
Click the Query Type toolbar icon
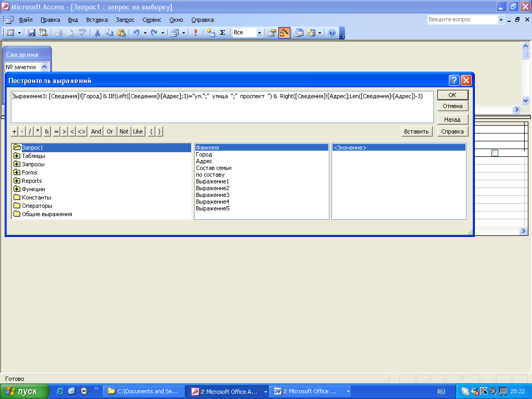point(175,33)
